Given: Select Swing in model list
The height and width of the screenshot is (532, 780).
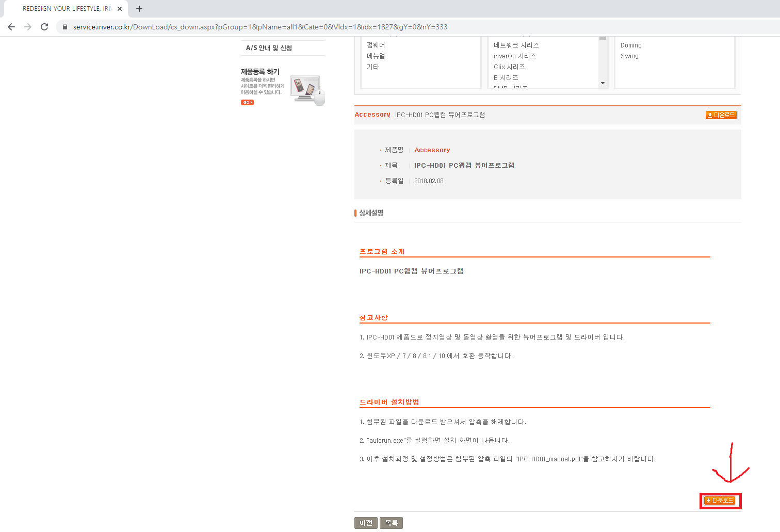Looking at the screenshot, I should click(x=629, y=56).
